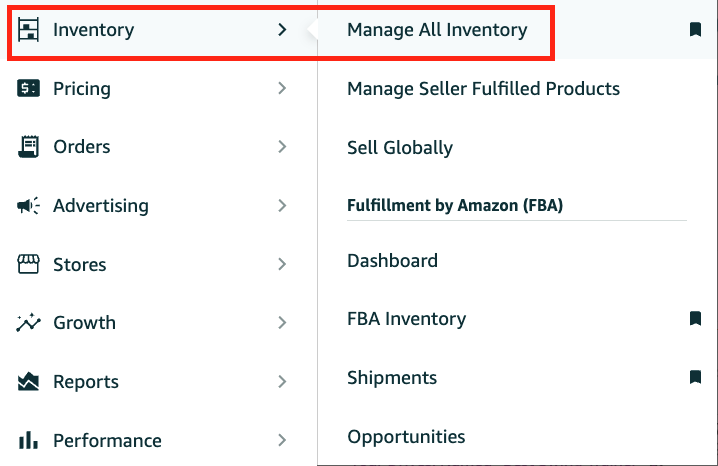Viewport: 718px width, 466px height.
Task: Expand the Advertising submenu chevron
Action: [x=282, y=206]
